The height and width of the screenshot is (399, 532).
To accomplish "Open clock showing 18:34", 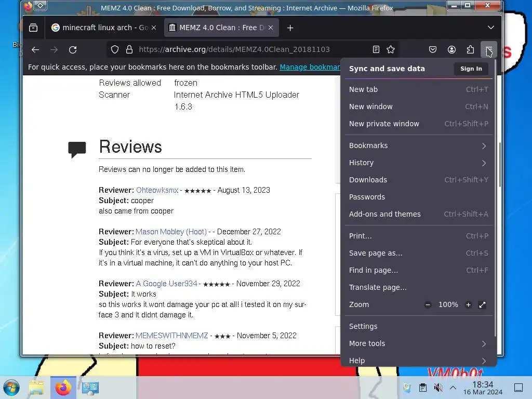I will [483, 388].
